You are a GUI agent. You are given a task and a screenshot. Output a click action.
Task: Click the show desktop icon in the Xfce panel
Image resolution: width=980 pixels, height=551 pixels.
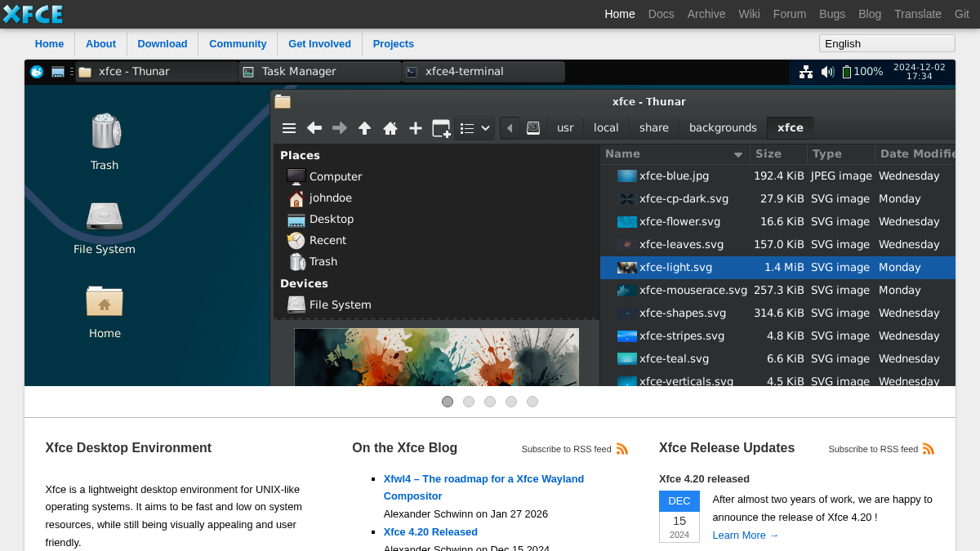point(58,72)
